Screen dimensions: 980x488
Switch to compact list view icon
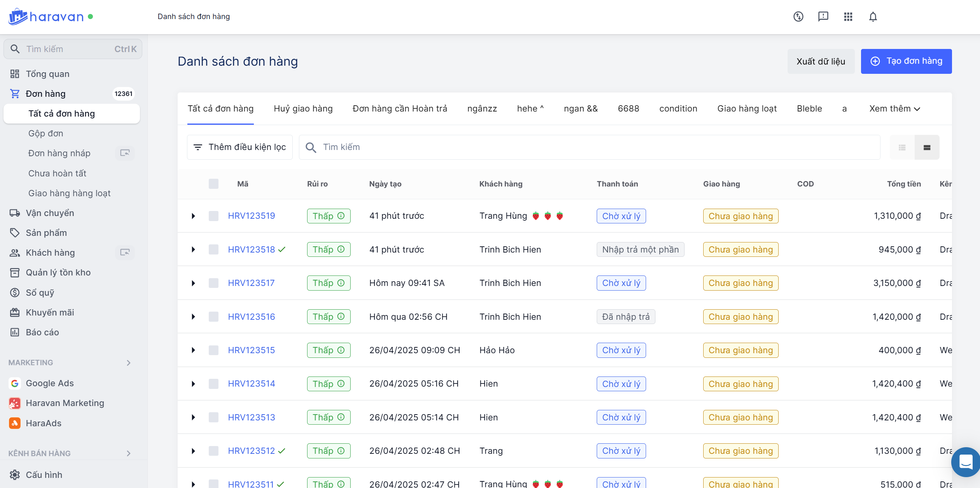pyautogui.click(x=902, y=147)
